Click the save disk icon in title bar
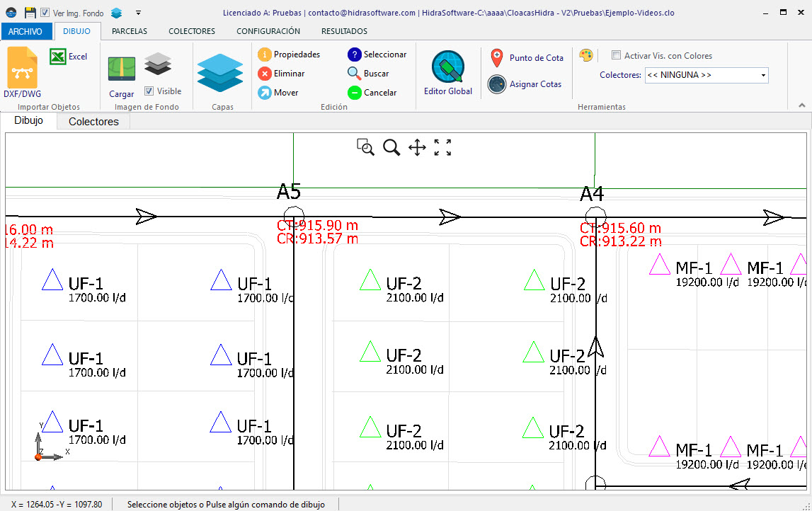Screen dimensions: 812x511 tap(30, 13)
